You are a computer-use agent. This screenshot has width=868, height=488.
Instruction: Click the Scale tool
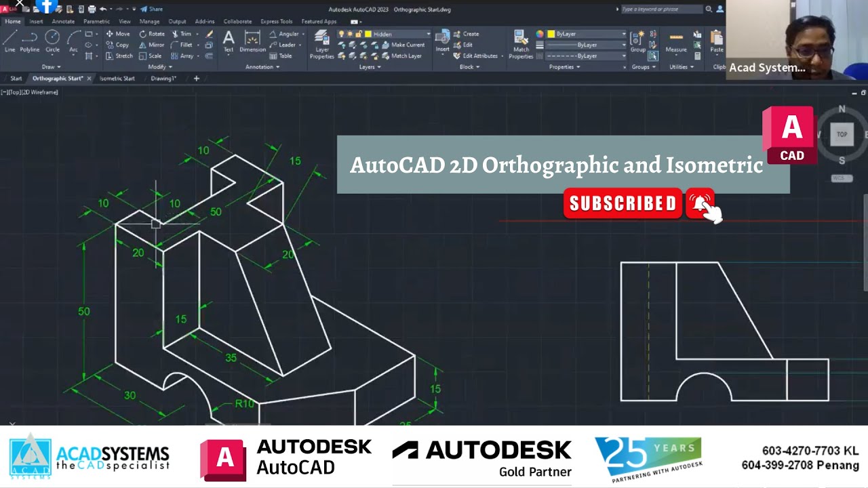click(151, 56)
